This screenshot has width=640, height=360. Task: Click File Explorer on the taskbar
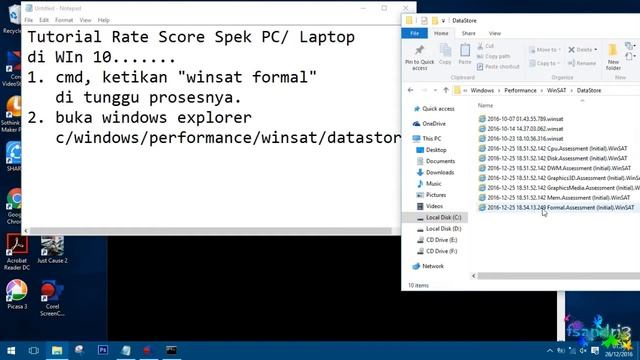pyautogui.click(x=57, y=351)
